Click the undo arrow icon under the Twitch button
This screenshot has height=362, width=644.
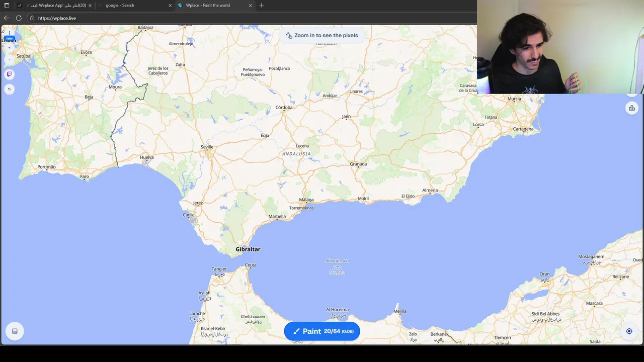[x=9, y=89]
